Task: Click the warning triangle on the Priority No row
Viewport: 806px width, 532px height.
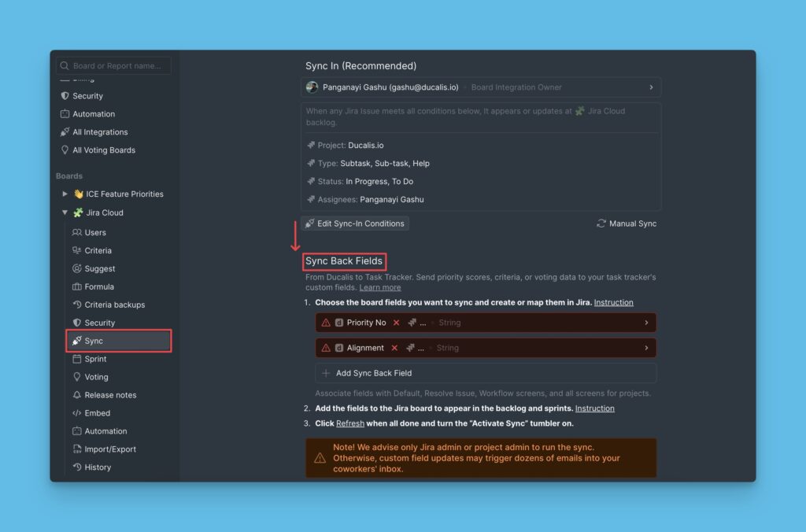Action: pos(326,323)
